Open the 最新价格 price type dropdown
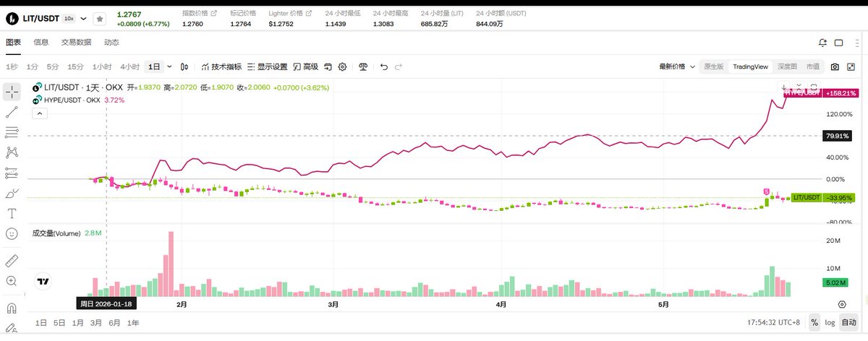This screenshot has height=341, width=868. [x=676, y=66]
